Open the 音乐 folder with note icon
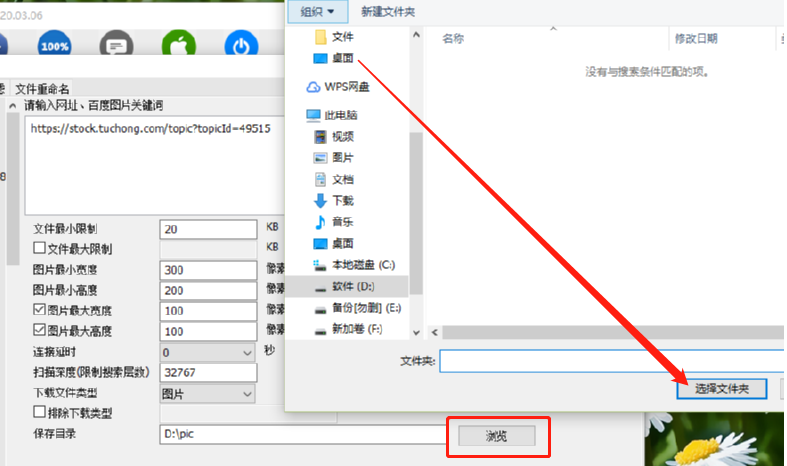The width and height of the screenshot is (787, 466). 334,221
